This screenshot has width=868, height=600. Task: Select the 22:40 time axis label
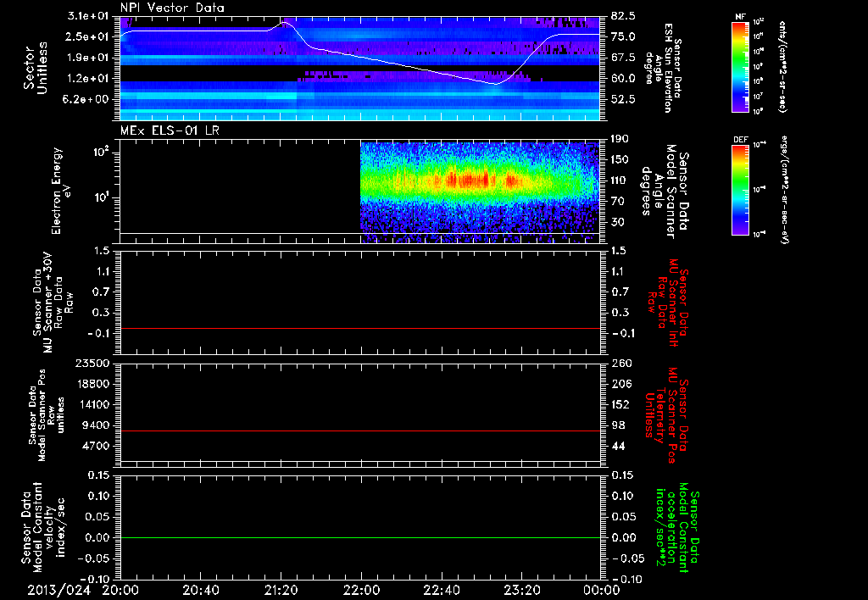click(442, 590)
